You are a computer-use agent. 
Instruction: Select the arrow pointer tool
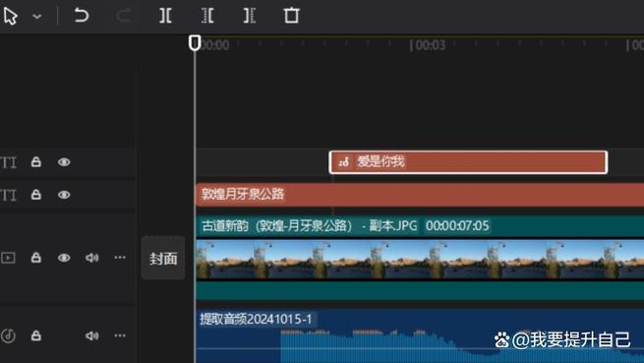coord(10,17)
